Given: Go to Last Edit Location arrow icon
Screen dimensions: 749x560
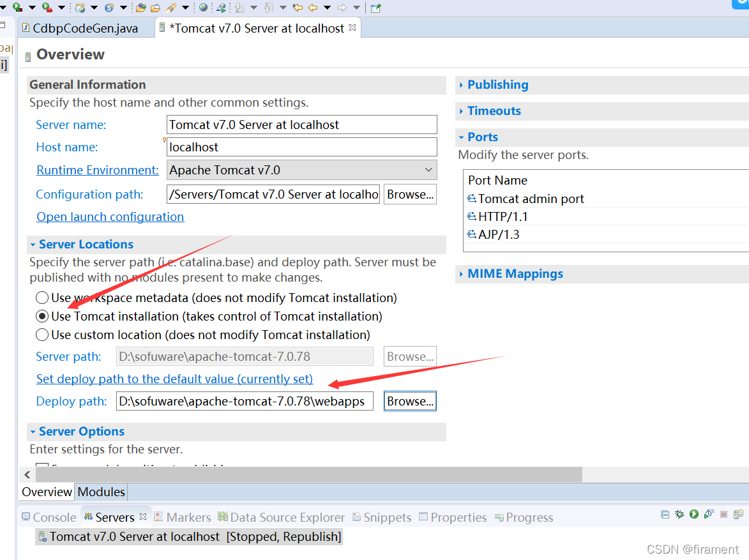Looking at the screenshot, I should 298,8.
